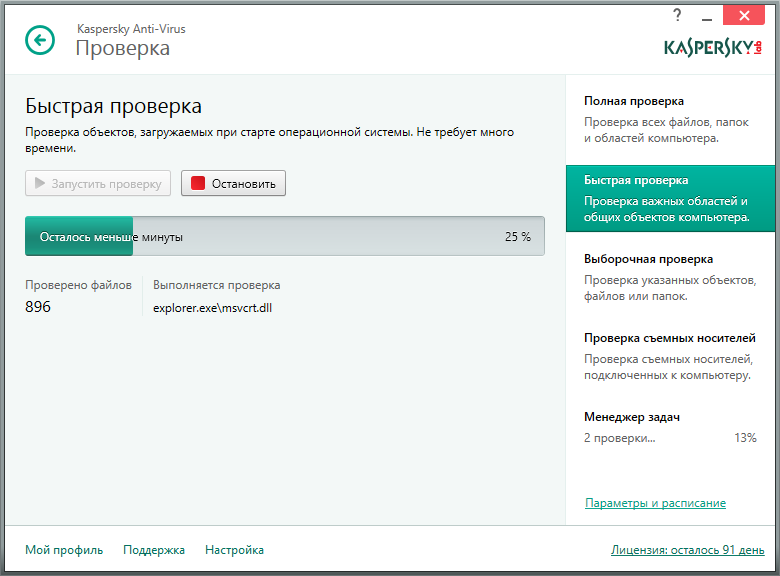The image size is (780, 576).
Task: Open the Параметры и расписание link
Action: (655, 503)
